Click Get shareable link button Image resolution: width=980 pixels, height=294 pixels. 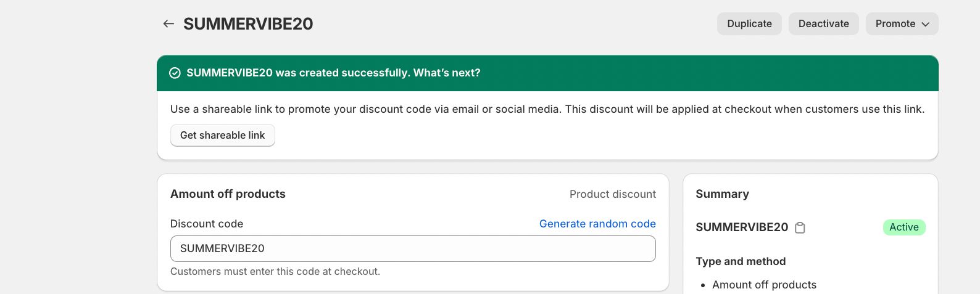pyautogui.click(x=222, y=135)
